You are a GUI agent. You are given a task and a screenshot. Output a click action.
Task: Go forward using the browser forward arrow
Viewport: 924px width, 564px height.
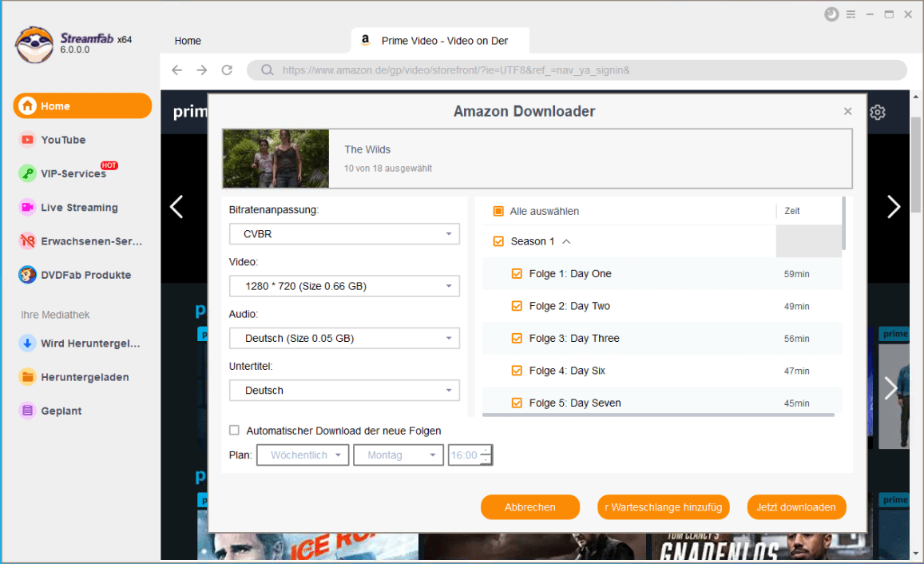point(202,70)
